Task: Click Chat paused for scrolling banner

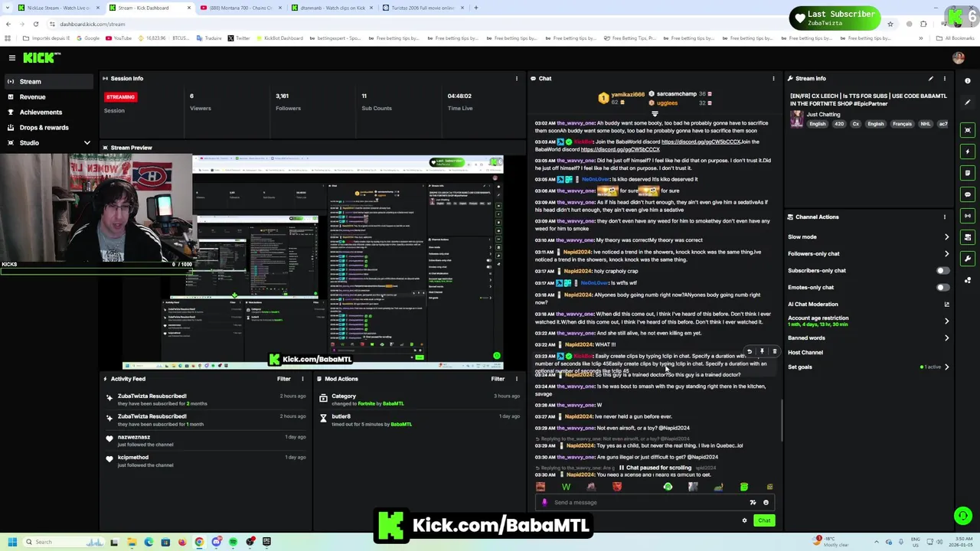Action: [x=655, y=468]
